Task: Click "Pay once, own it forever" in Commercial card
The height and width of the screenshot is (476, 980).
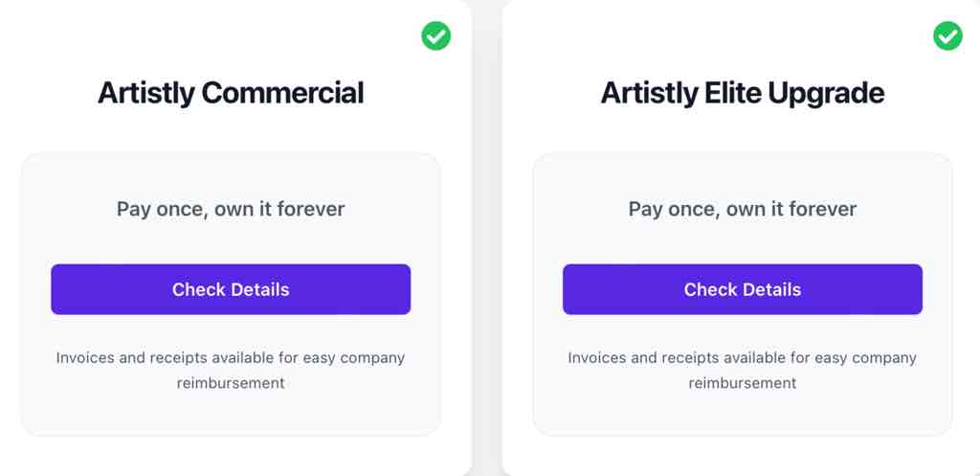Action: pyautogui.click(x=231, y=209)
